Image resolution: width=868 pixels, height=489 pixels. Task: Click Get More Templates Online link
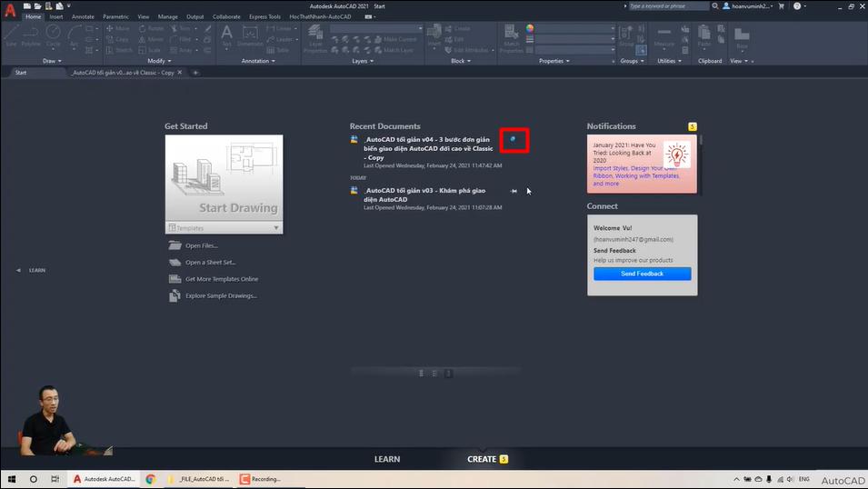click(222, 279)
